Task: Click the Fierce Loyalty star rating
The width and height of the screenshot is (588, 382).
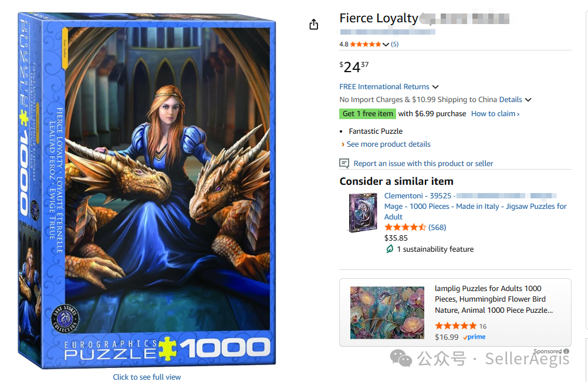Action: (365, 44)
